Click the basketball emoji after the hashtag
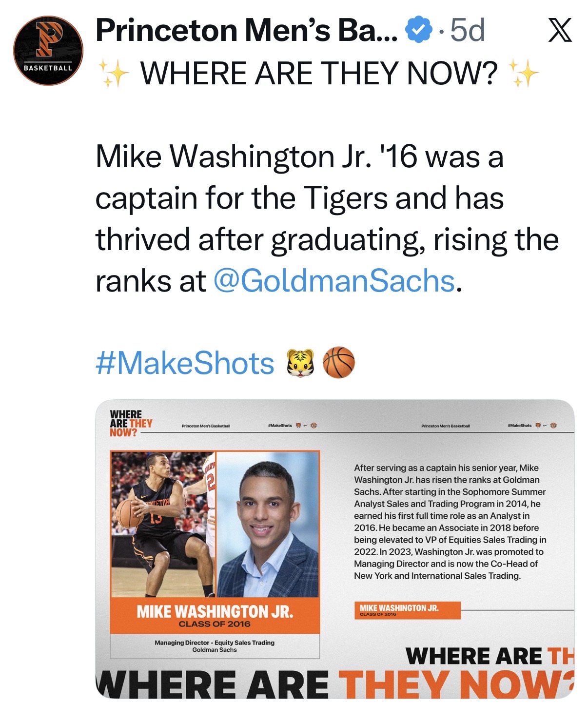588x703 pixels. pos(339,363)
